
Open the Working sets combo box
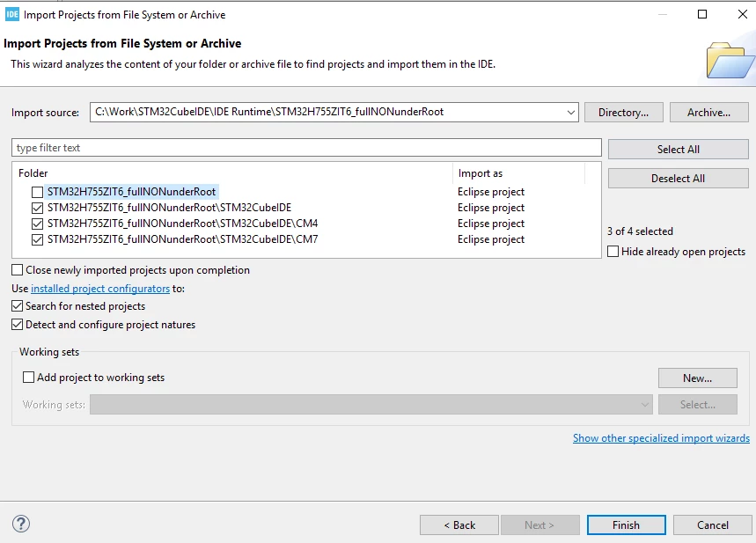point(371,405)
